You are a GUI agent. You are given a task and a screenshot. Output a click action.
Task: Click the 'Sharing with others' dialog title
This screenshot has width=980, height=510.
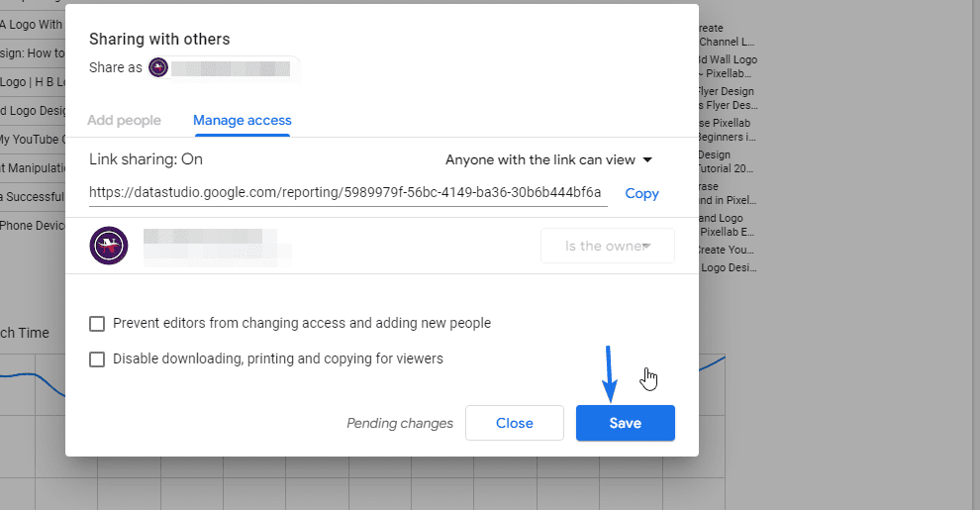pos(159,39)
